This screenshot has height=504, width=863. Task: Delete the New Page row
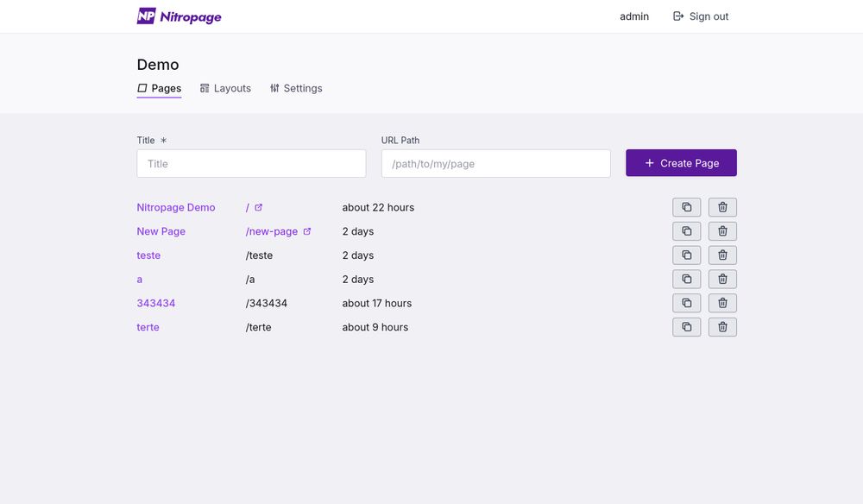[722, 231]
